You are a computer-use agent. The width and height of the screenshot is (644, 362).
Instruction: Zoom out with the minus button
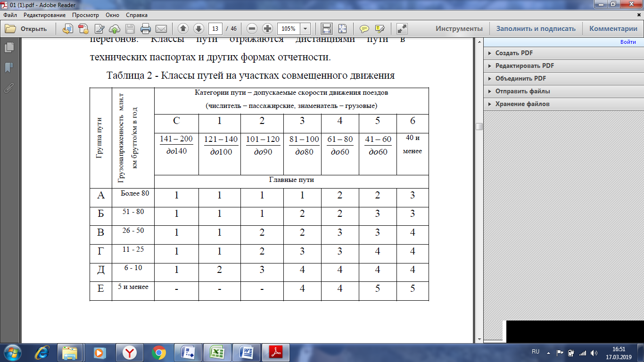pyautogui.click(x=252, y=29)
